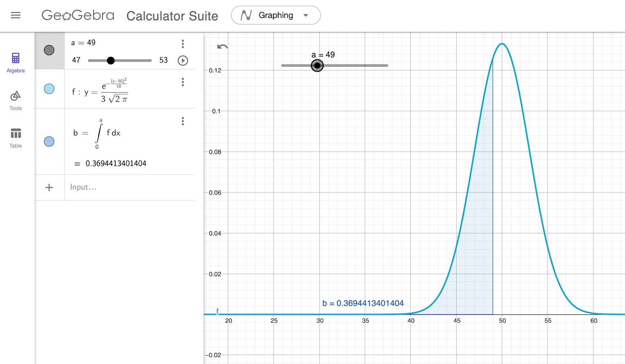Play the slider a animation
The height and width of the screenshot is (364, 625).
(183, 61)
